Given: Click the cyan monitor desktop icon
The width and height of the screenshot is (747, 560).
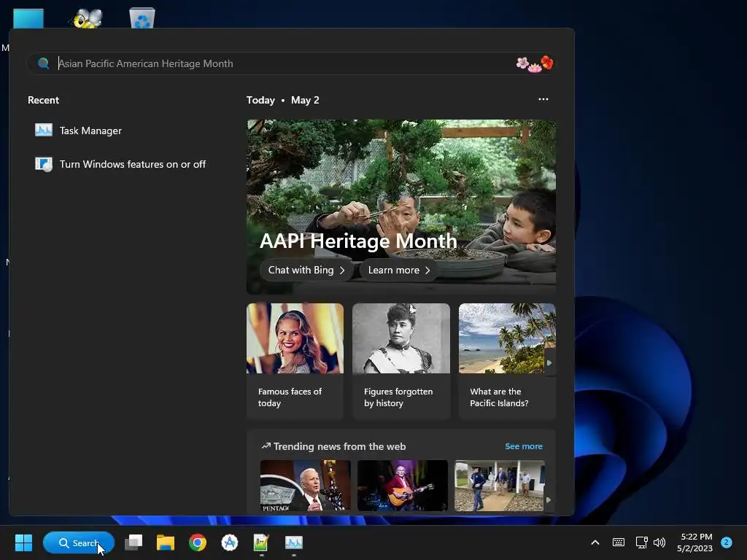Looking at the screenshot, I should 28,18.
